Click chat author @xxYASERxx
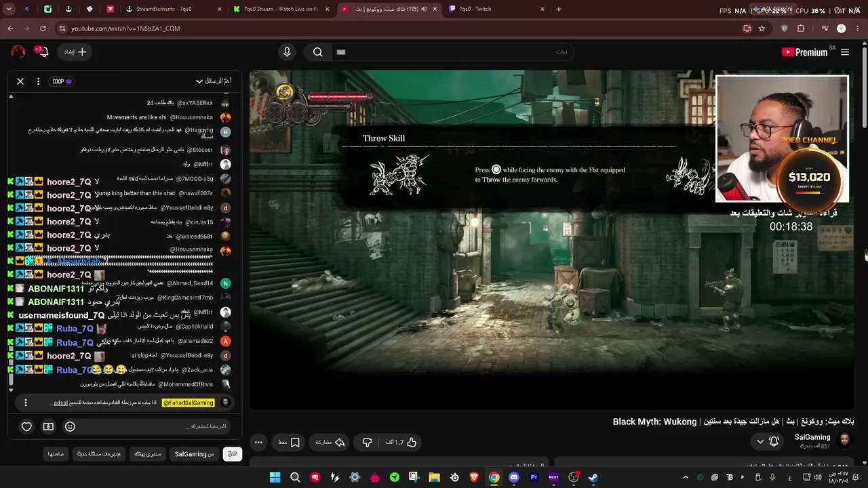 195,103
